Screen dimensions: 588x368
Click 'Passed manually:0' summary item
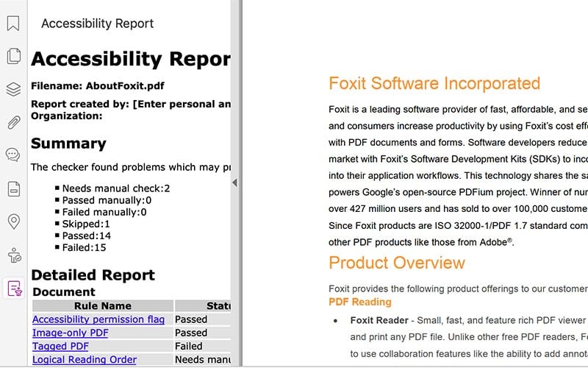[x=107, y=200]
